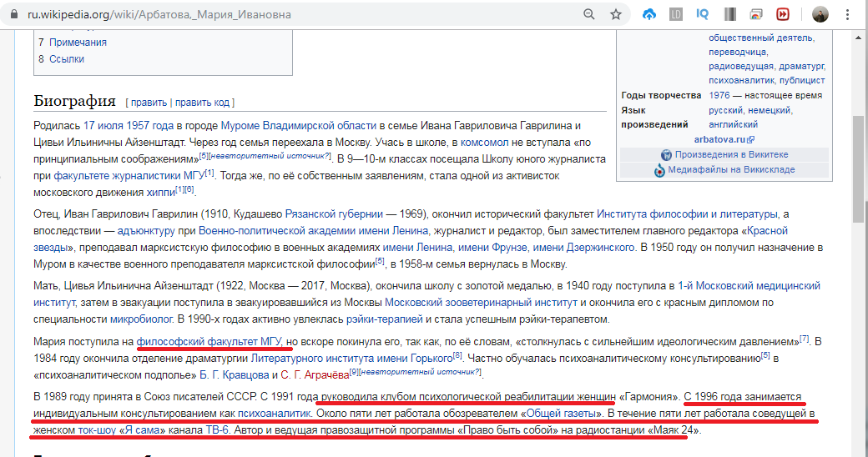Open the "переводчица" infobox link
The image size is (868, 457).
coord(737,52)
